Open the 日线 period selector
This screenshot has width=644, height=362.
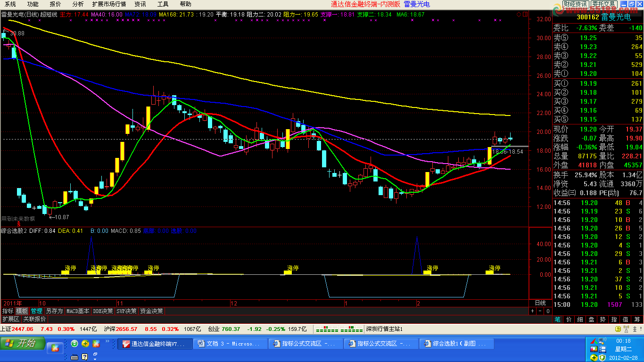(x=540, y=303)
